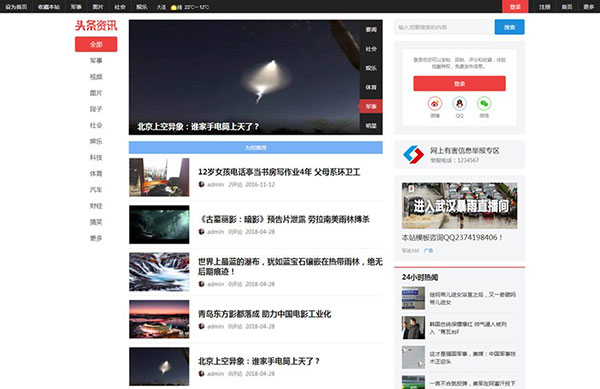Click the search input field

click(444, 27)
